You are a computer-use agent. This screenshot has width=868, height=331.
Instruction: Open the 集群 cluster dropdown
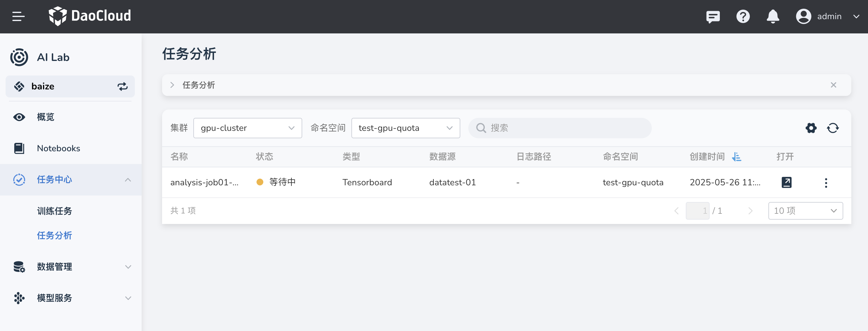click(x=248, y=128)
